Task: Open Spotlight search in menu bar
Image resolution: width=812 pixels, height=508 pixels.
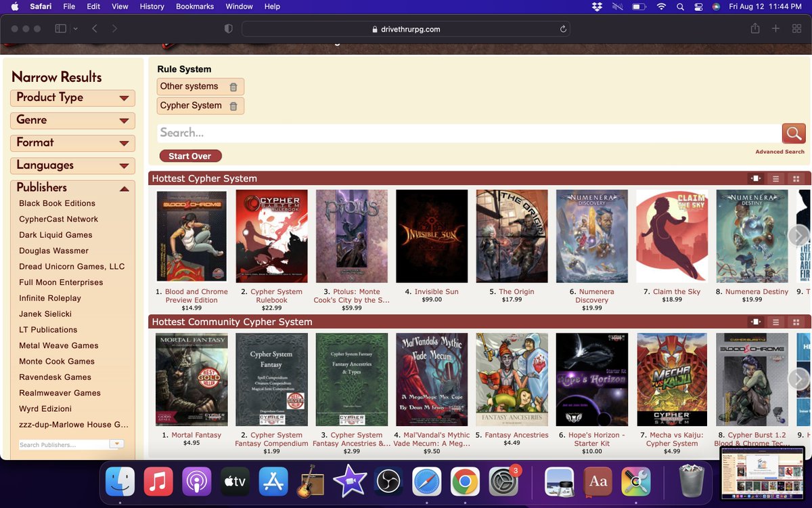Action: 680,7
